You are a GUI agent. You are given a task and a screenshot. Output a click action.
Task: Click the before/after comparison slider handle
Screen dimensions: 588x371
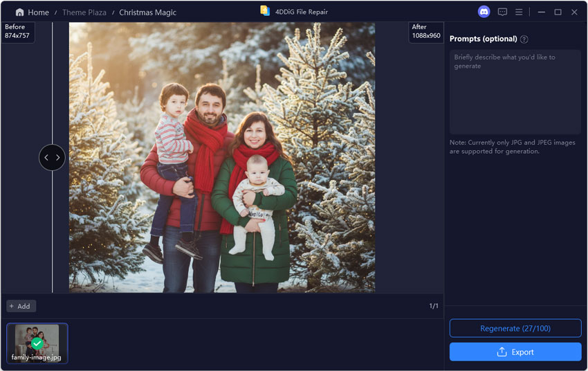tap(52, 158)
